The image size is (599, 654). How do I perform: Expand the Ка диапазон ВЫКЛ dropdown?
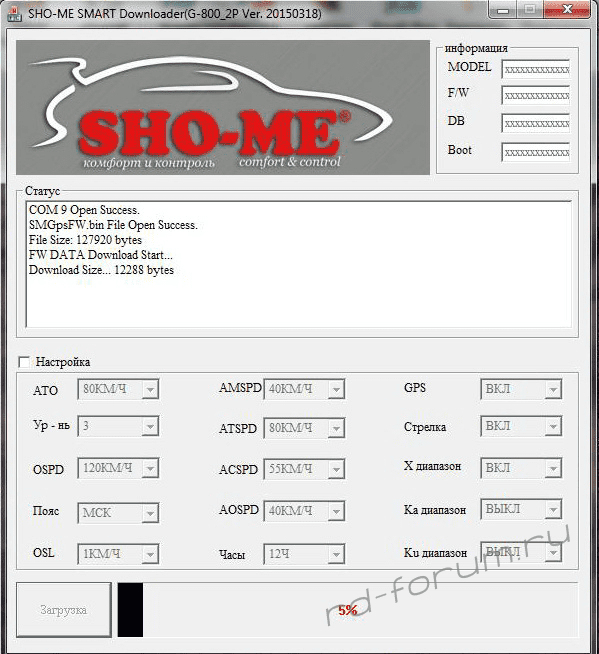coord(521,509)
